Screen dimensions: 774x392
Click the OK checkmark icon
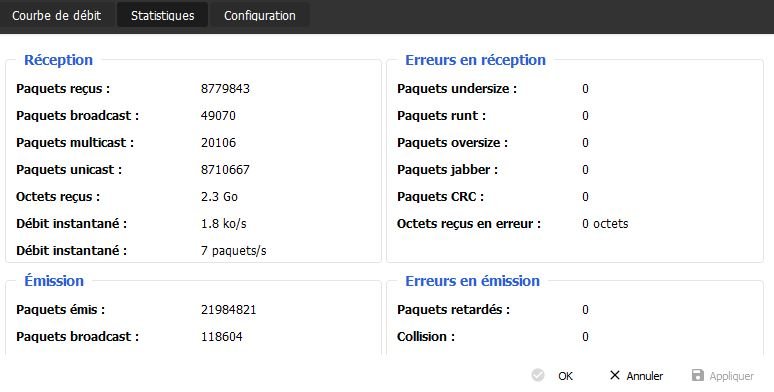pyautogui.click(x=538, y=376)
